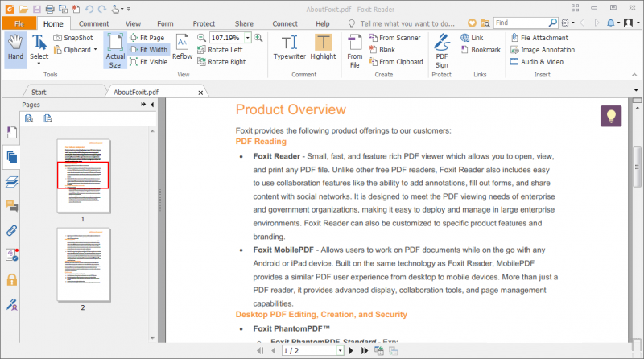Activate the Highlight tool
The height and width of the screenshot is (359, 644).
coord(323,47)
